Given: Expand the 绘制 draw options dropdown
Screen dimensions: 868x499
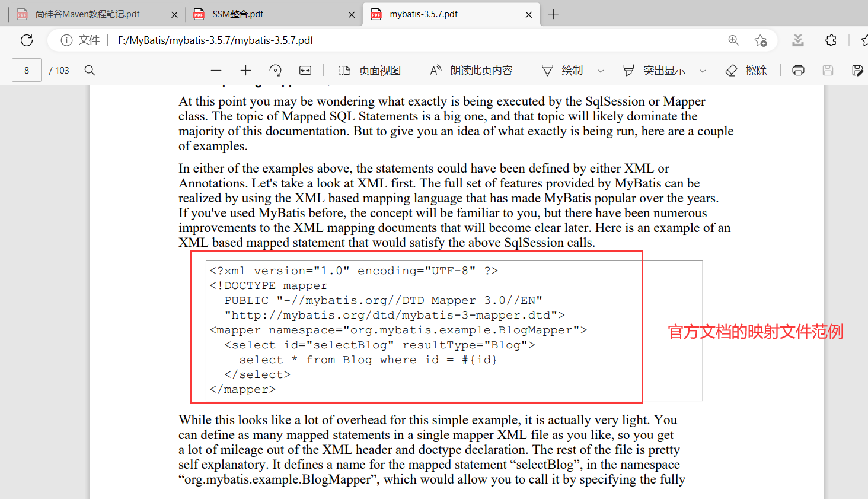Looking at the screenshot, I should point(601,71).
